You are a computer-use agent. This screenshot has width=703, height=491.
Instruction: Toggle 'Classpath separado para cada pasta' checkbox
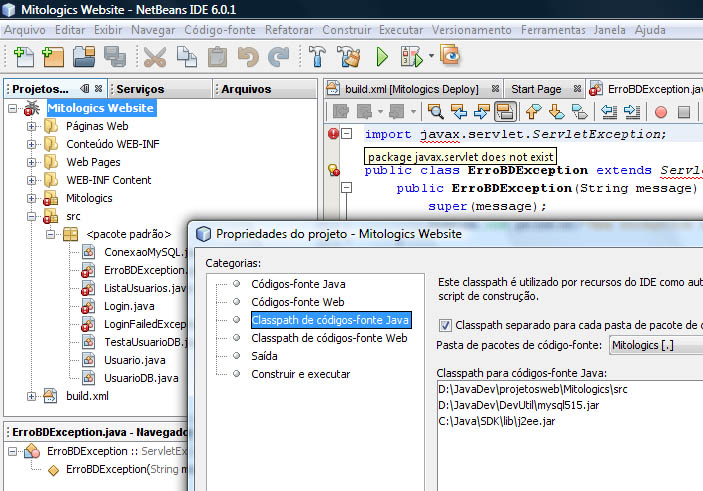(445, 325)
